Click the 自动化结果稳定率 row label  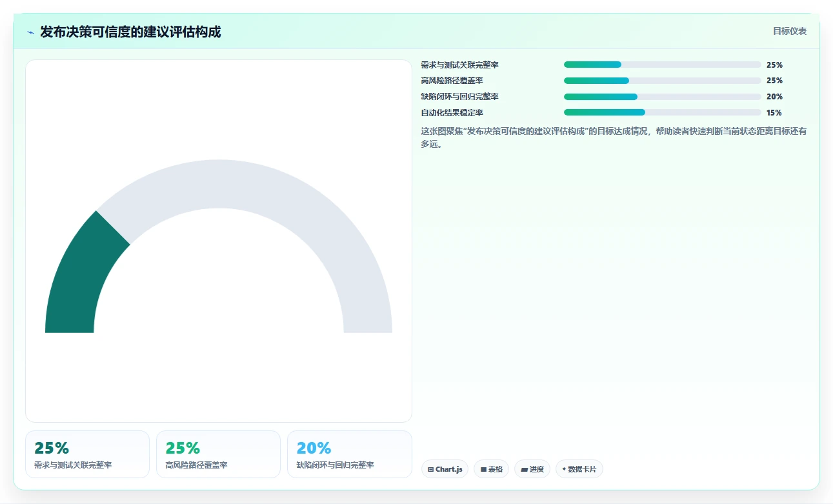[x=452, y=113]
